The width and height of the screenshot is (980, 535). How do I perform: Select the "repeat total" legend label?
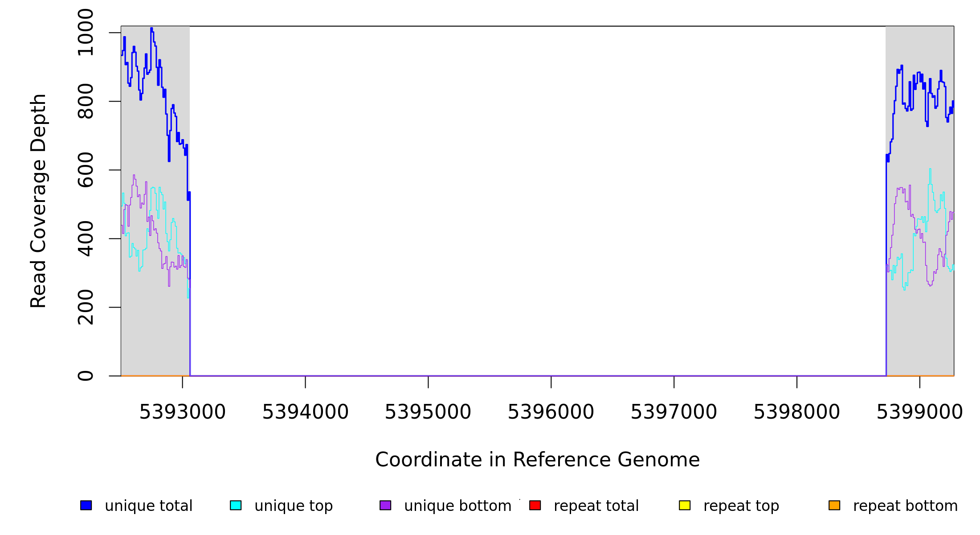pyautogui.click(x=596, y=506)
